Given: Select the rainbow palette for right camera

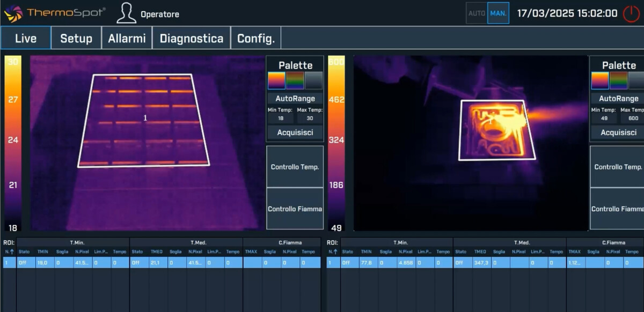Looking at the screenshot, I should (618, 80).
